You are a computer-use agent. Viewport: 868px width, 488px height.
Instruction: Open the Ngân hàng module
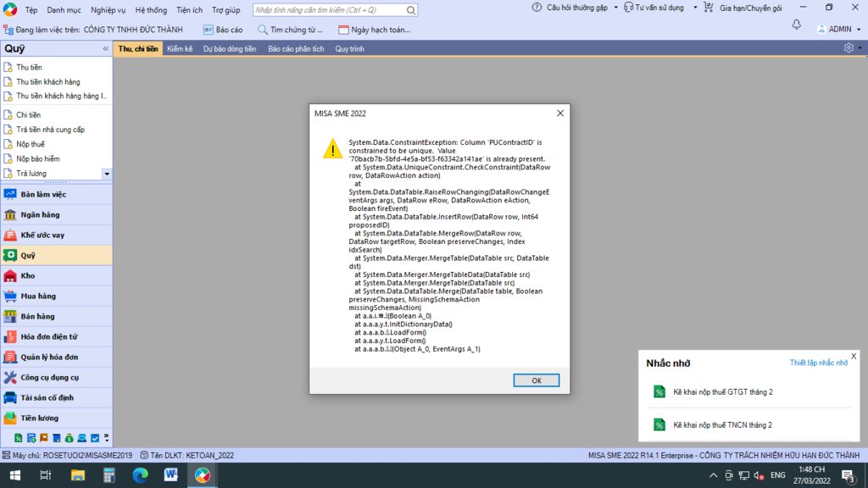point(57,214)
